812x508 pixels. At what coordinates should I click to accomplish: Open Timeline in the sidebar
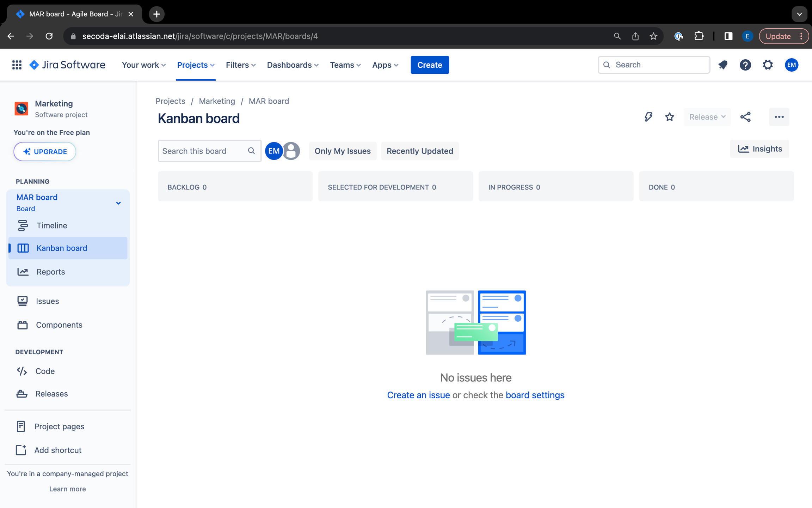(x=52, y=225)
